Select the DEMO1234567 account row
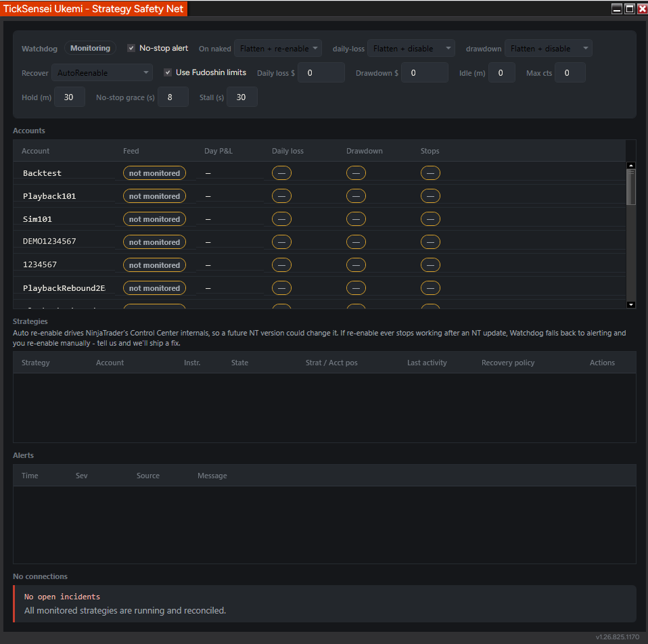The width and height of the screenshot is (648, 644). pos(319,241)
